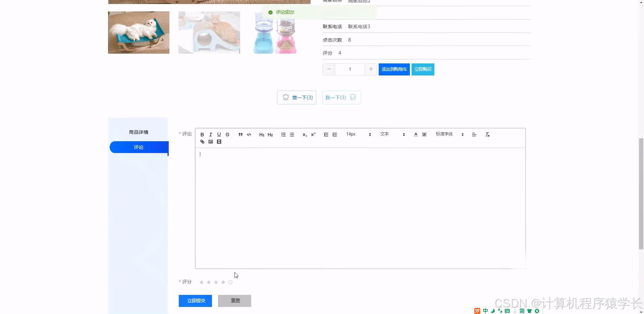Select the 评论 sidebar tab

[x=139, y=147]
